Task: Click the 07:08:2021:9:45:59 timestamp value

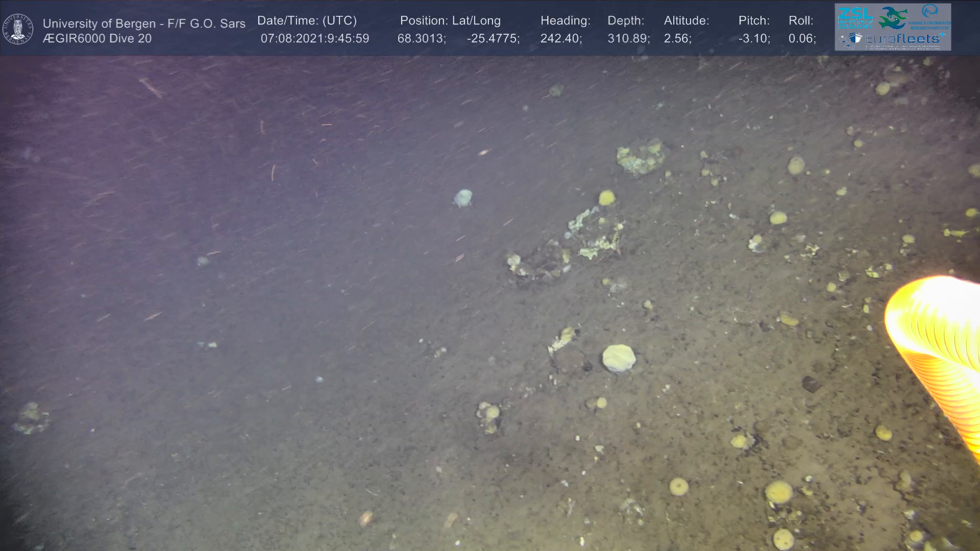Action: pos(315,39)
